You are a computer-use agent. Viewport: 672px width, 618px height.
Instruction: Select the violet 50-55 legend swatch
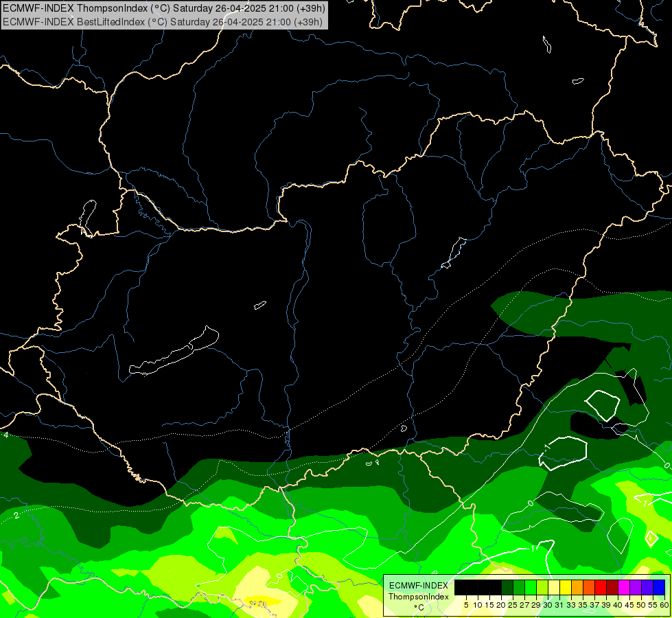[x=647, y=587]
